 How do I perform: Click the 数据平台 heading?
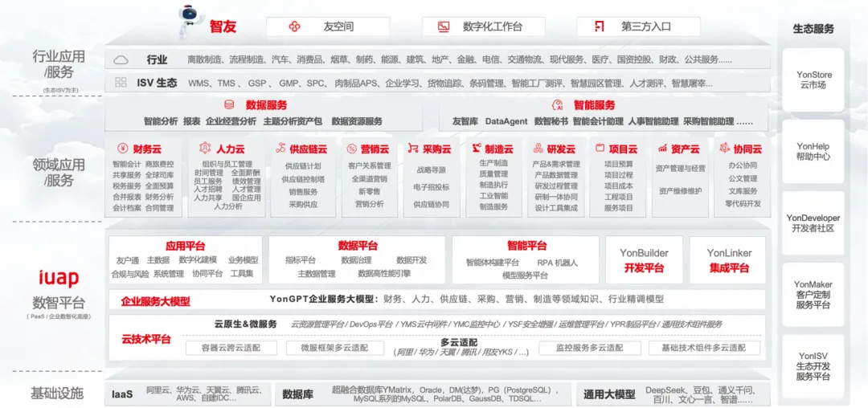(x=358, y=246)
